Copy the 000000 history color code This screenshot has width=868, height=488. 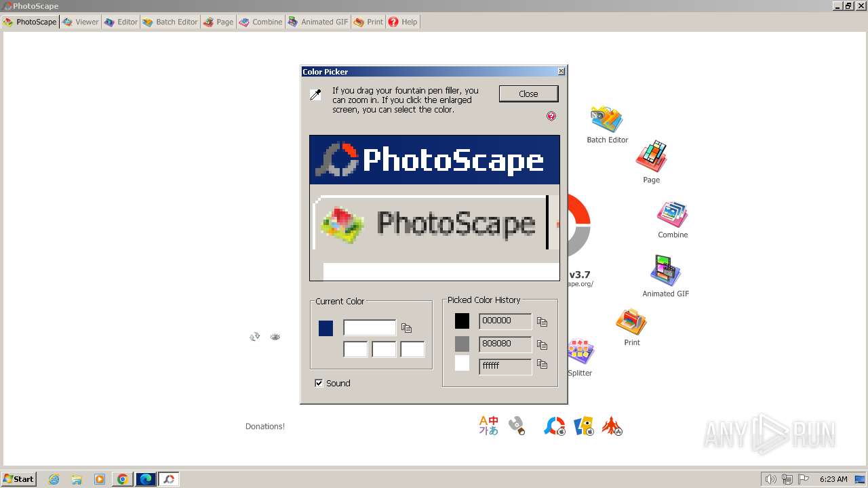click(x=542, y=321)
